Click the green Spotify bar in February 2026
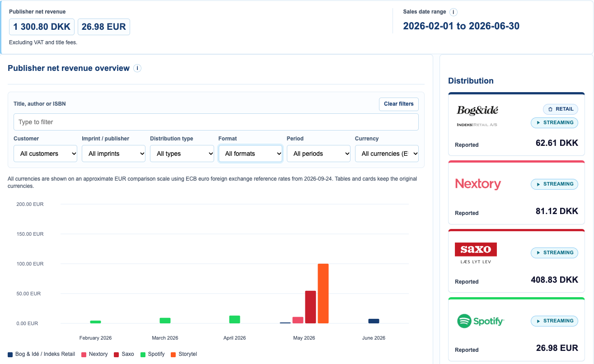The image size is (594, 364). [x=95, y=322]
